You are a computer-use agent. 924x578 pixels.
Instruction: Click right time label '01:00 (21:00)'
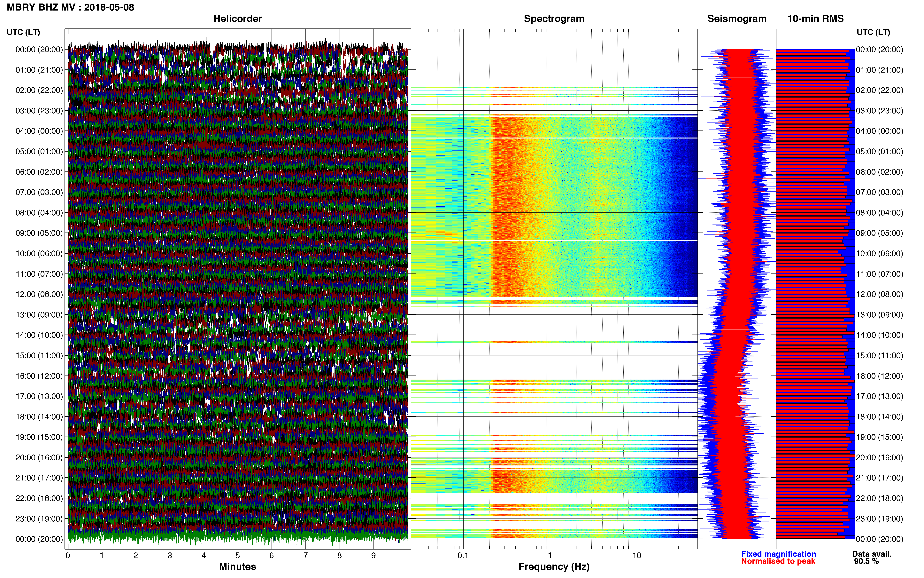(x=880, y=70)
